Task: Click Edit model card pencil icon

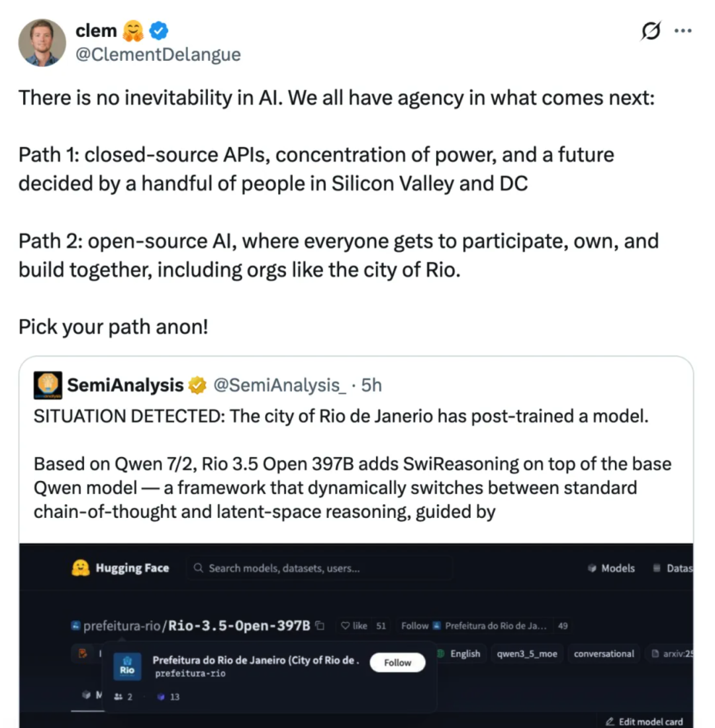Action: coord(610,721)
